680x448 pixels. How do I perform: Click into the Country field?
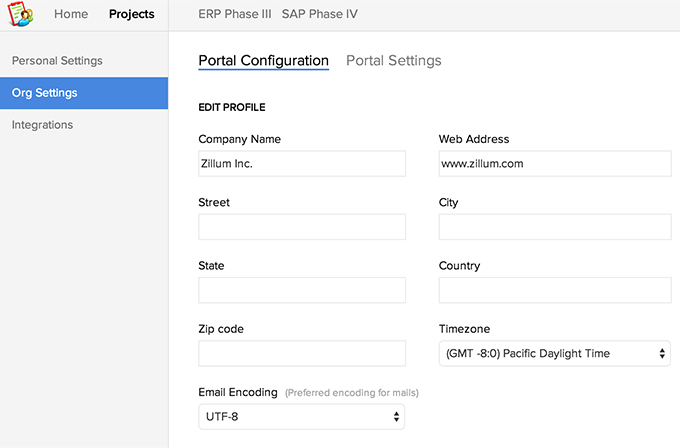[554, 290]
